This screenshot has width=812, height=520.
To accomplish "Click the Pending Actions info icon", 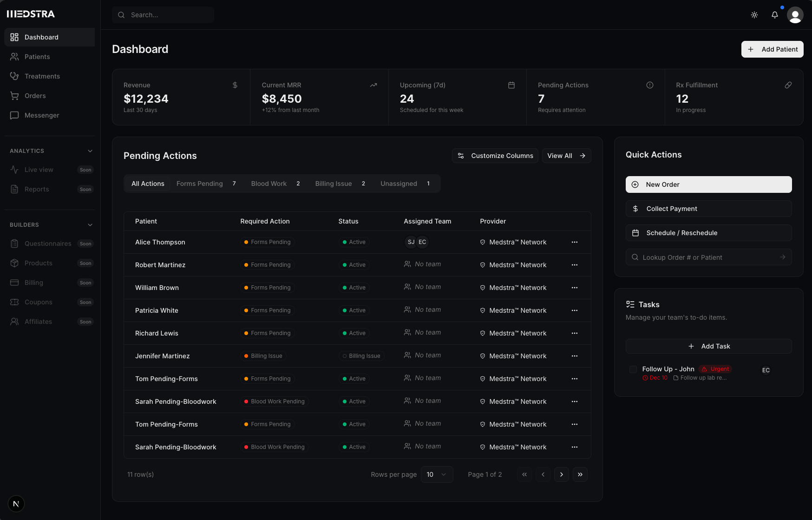I will coord(649,85).
